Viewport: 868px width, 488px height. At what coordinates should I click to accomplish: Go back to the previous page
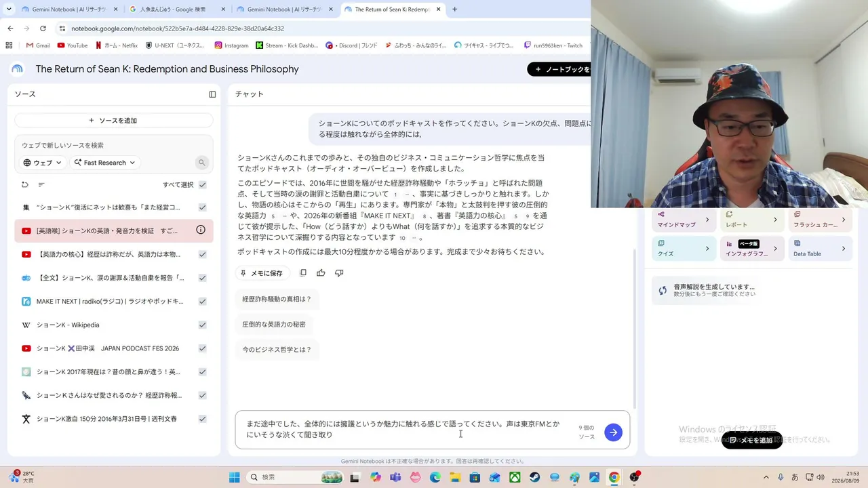point(10,28)
